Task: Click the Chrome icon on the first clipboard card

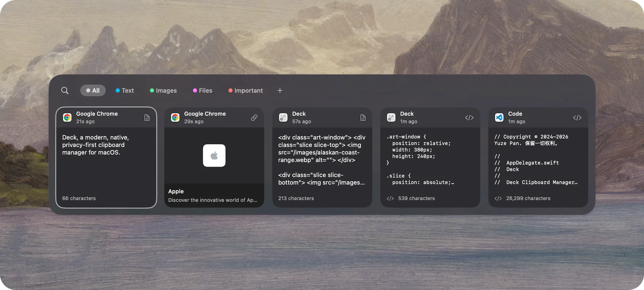Action: click(x=67, y=117)
